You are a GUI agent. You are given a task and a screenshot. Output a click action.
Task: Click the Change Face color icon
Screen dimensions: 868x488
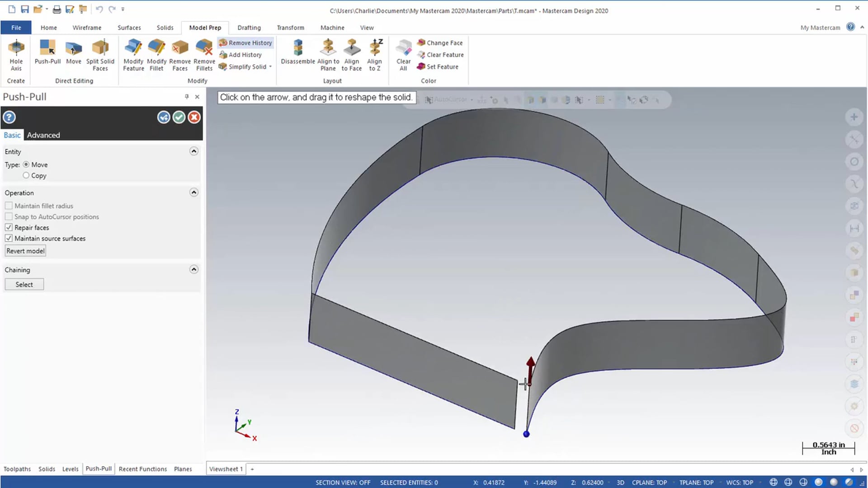point(421,42)
